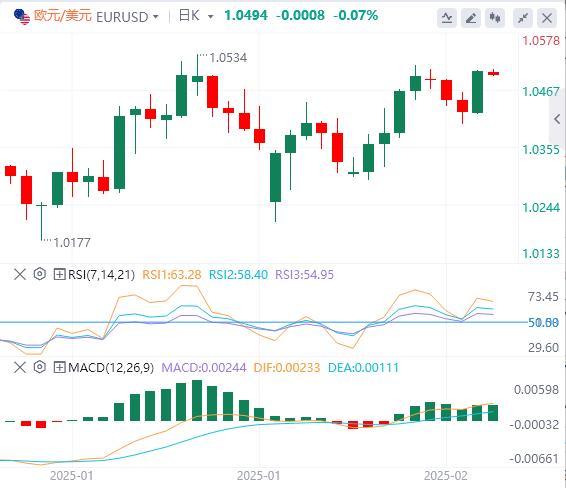
Task: Click the 1.0534 high price marker
Action: pyautogui.click(x=228, y=58)
